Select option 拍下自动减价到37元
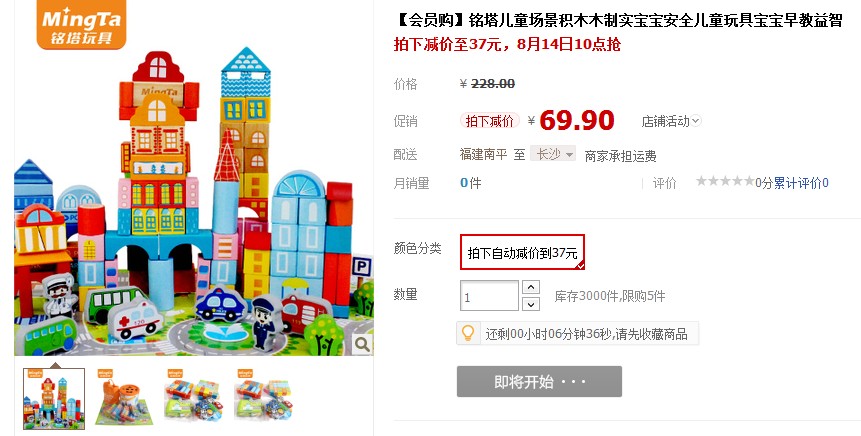Viewport: 861px width, 436px height. point(522,252)
